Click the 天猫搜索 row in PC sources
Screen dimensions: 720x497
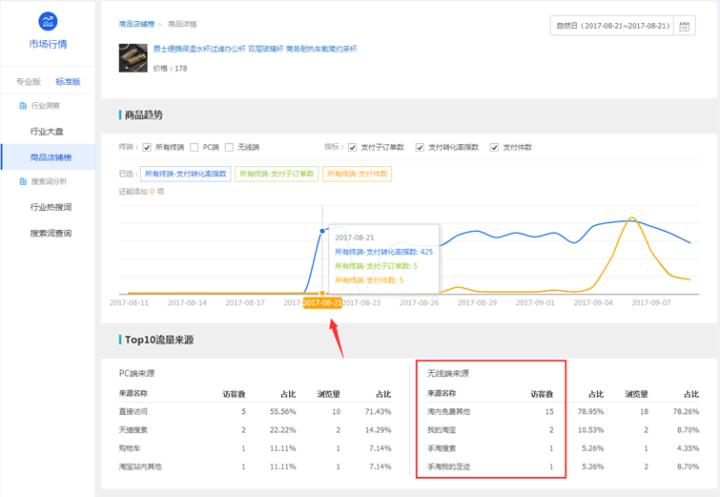coord(255,430)
